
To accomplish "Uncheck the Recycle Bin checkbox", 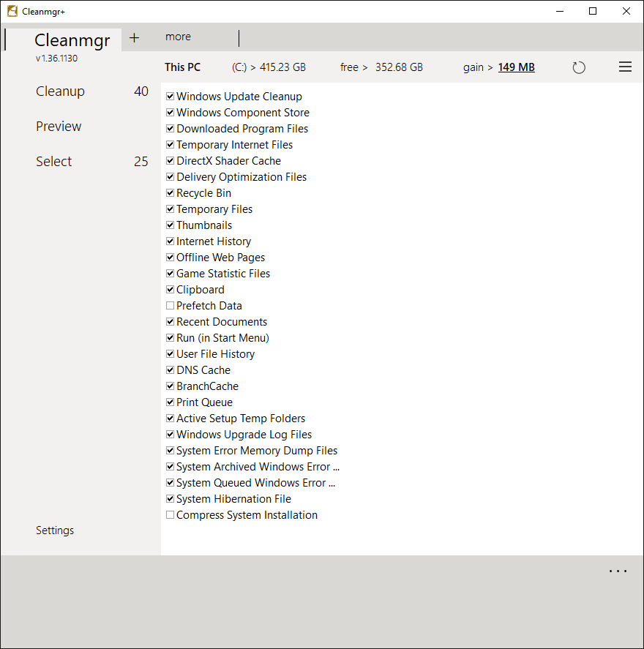I will pyautogui.click(x=170, y=193).
